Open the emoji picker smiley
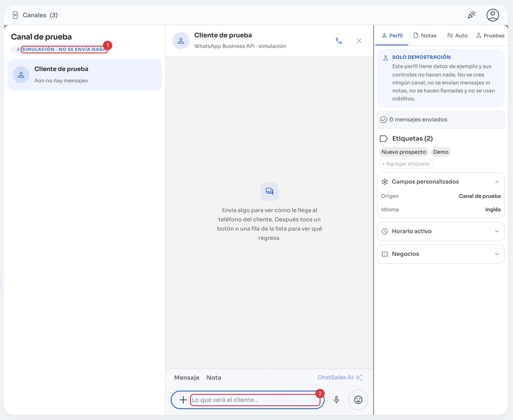This screenshot has height=420, width=513. point(358,400)
